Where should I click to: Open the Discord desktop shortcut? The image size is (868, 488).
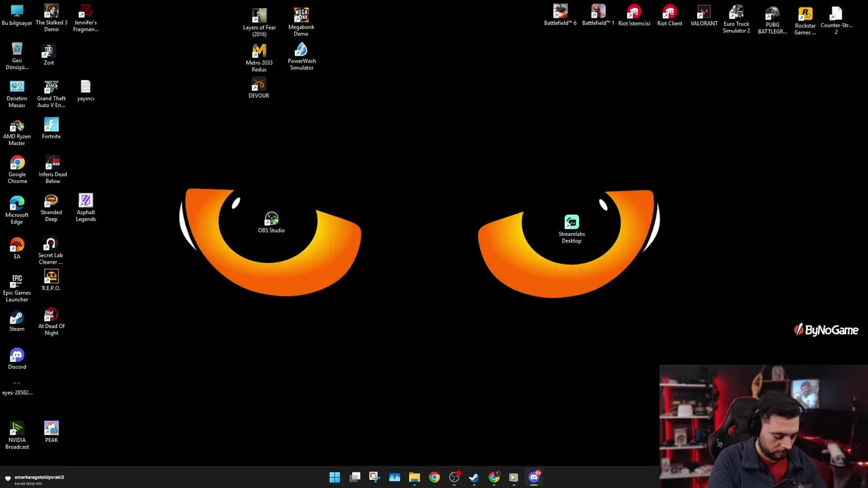pos(17,359)
